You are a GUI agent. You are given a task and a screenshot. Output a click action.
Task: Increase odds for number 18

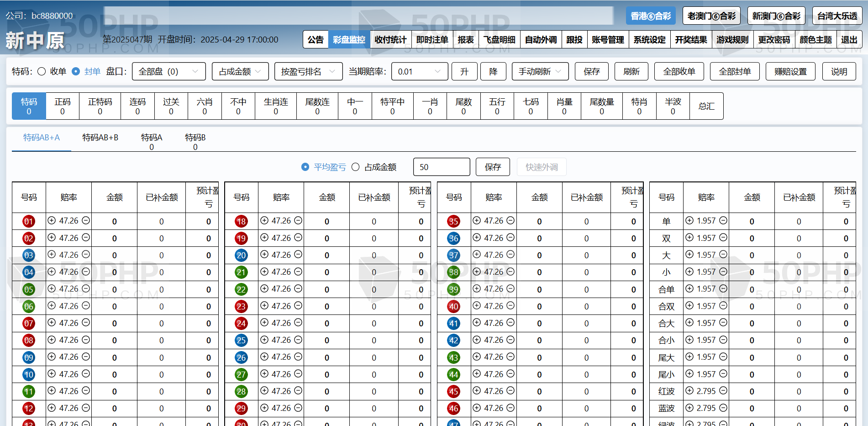264,221
